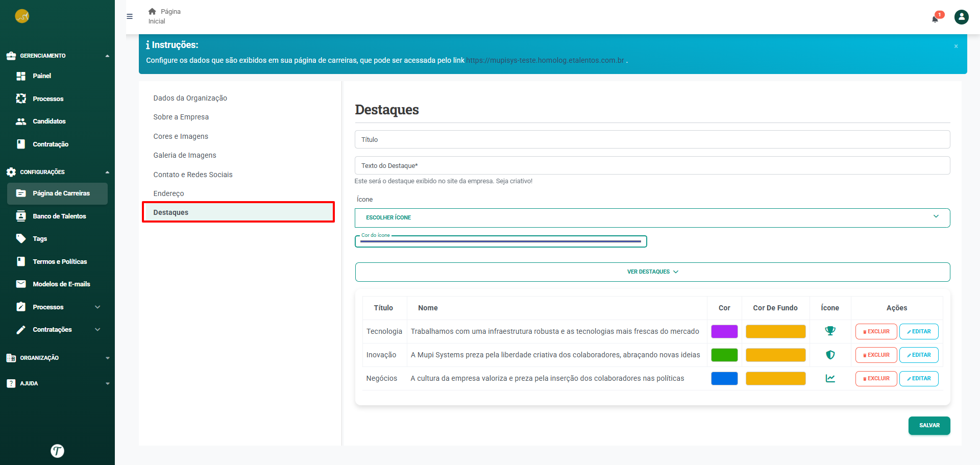Expand the Ver Destaques section
Screen dimensions: 980x465
click(x=652, y=272)
